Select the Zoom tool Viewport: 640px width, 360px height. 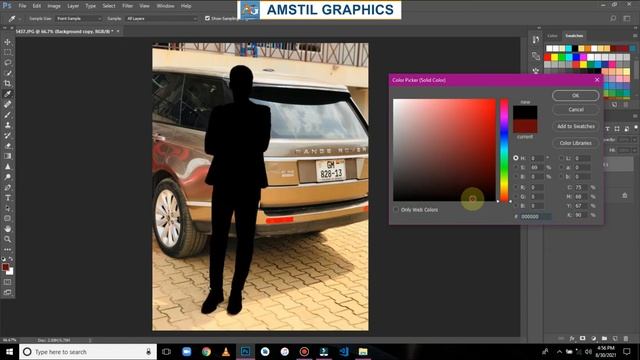[7, 239]
